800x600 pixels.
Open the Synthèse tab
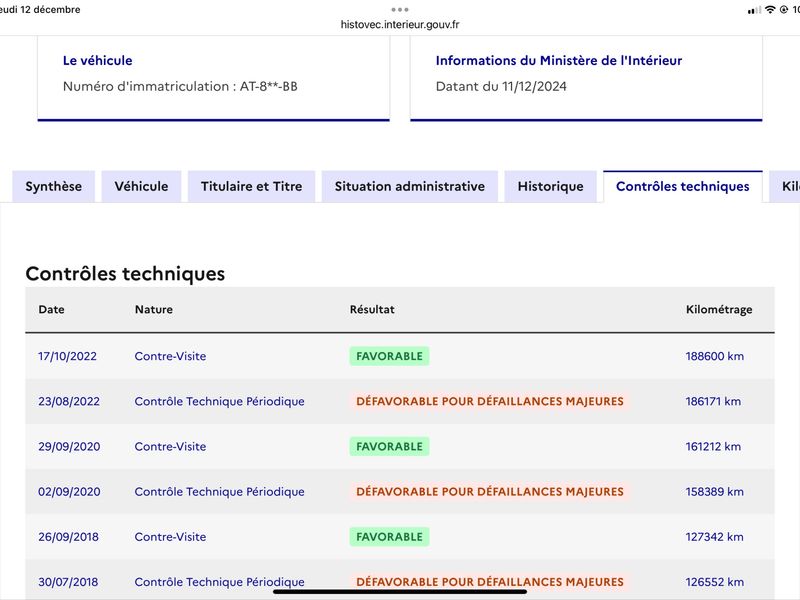[x=54, y=186]
